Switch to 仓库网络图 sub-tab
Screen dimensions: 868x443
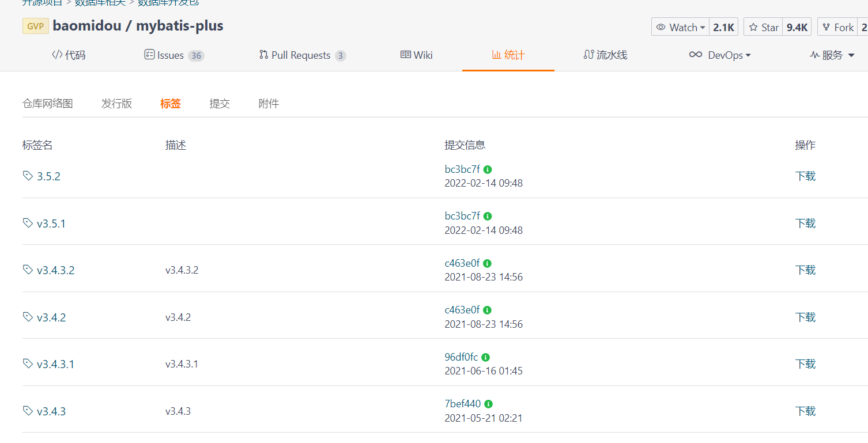coord(48,104)
